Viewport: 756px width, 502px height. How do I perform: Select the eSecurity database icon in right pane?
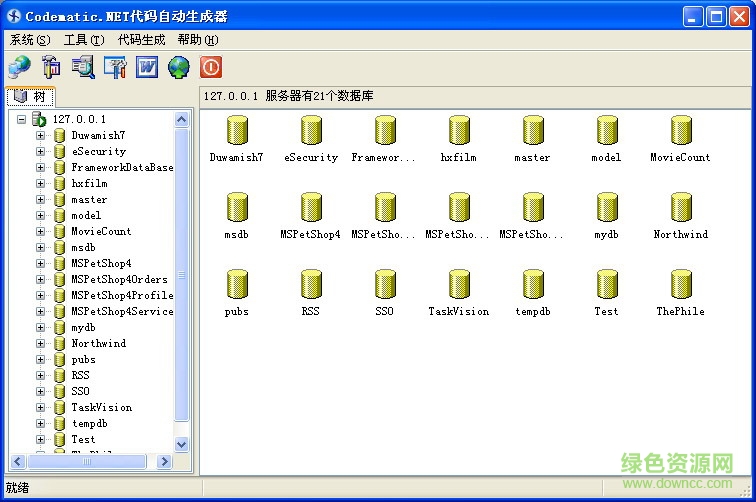coord(311,130)
